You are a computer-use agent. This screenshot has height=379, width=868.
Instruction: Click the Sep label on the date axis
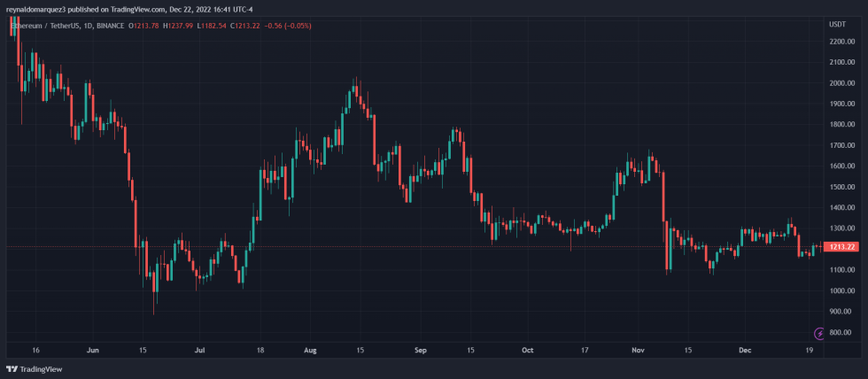[422, 351]
